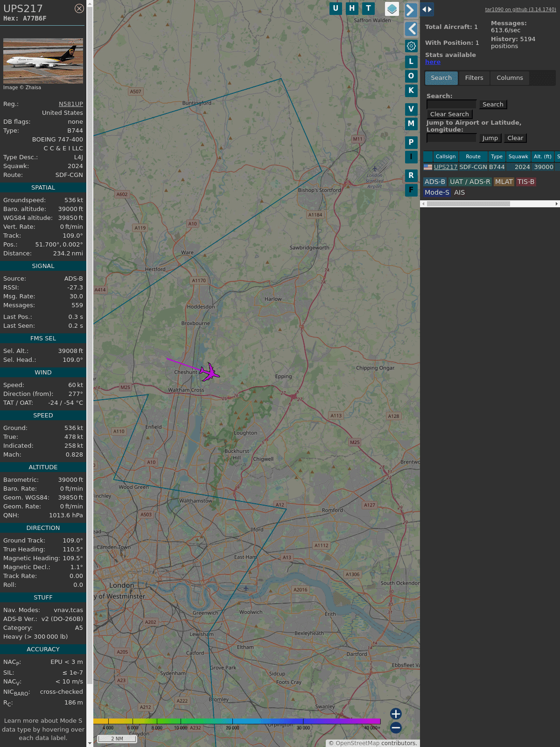560x747 pixels.
Task: Click the MLAT legend label
Action: click(504, 182)
